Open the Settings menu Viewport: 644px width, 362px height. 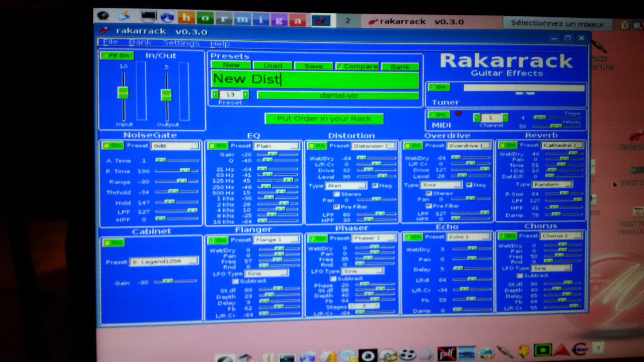pyautogui.click(x=181, y=43)
